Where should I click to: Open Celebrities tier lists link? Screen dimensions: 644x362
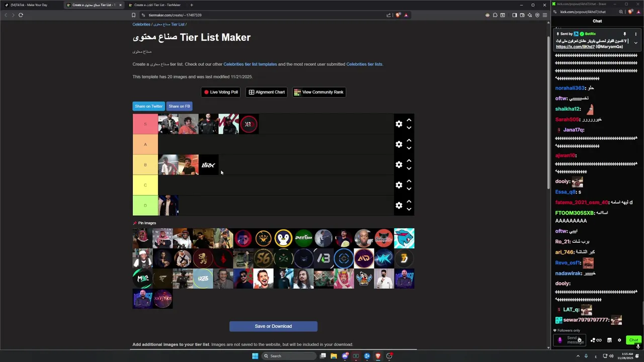click(364, 64)
